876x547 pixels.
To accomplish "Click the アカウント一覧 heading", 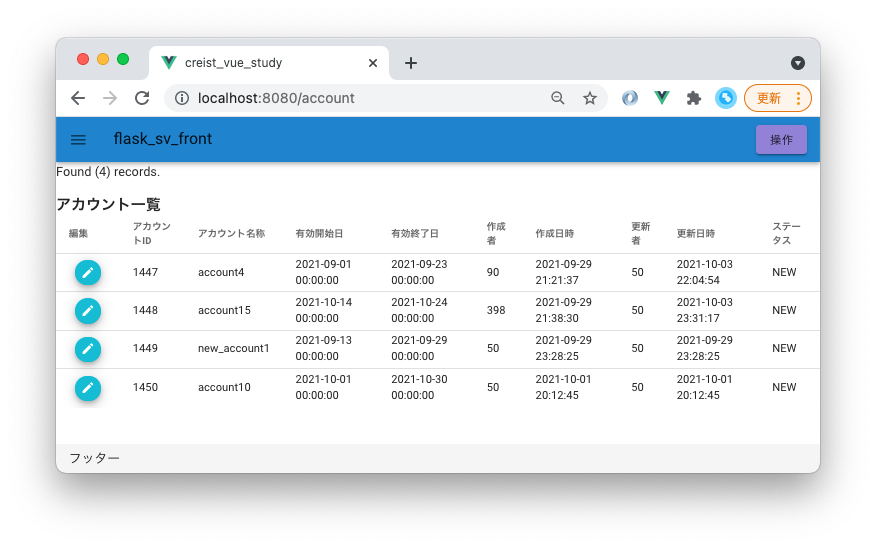I will (x=108, y=204).
